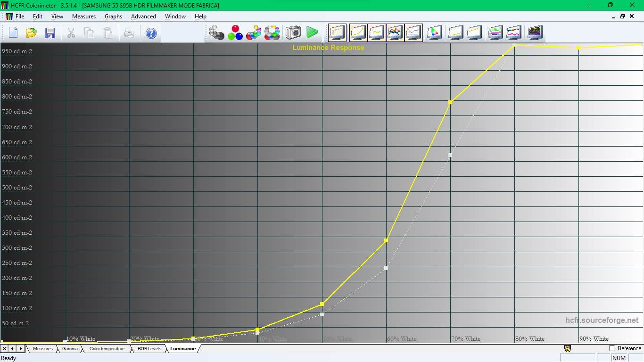Enable the Reference checkbox

(612, 348)
